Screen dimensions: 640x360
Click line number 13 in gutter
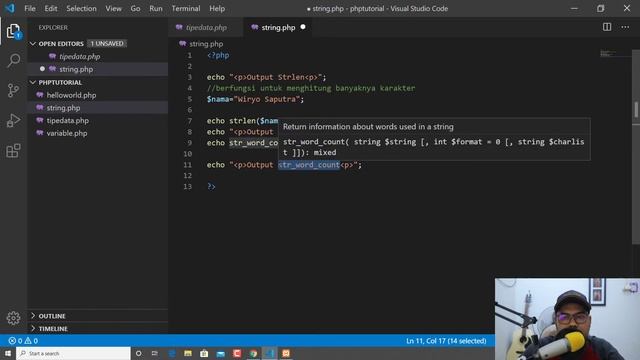coord(187,187)
